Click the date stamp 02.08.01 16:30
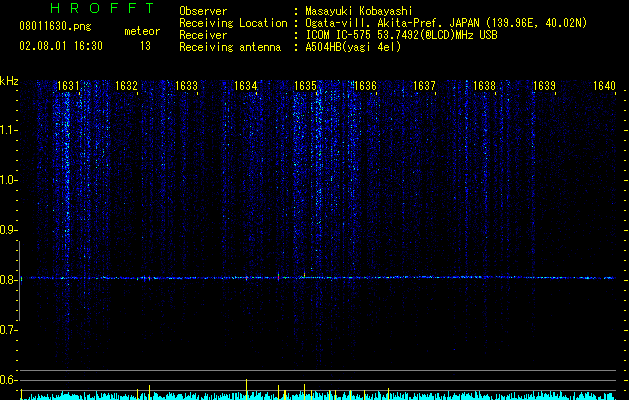This screenshot has width=629, height=400. click(x=61, y=46)
